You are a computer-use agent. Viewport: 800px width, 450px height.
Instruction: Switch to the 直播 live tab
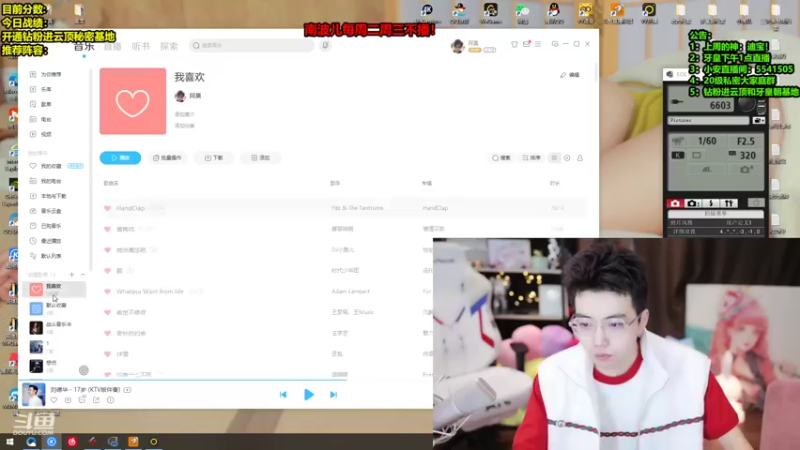(x=113, y=46)
